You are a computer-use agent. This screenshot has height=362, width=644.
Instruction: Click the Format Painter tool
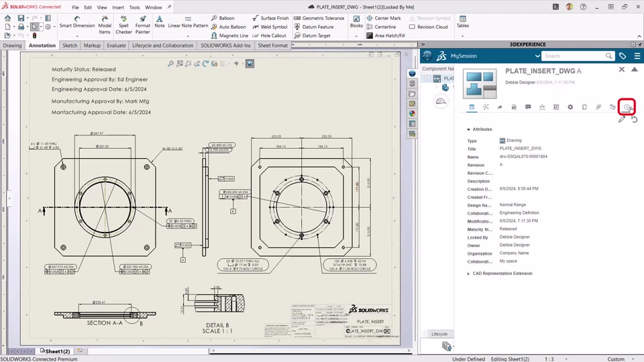pos(142,25)
